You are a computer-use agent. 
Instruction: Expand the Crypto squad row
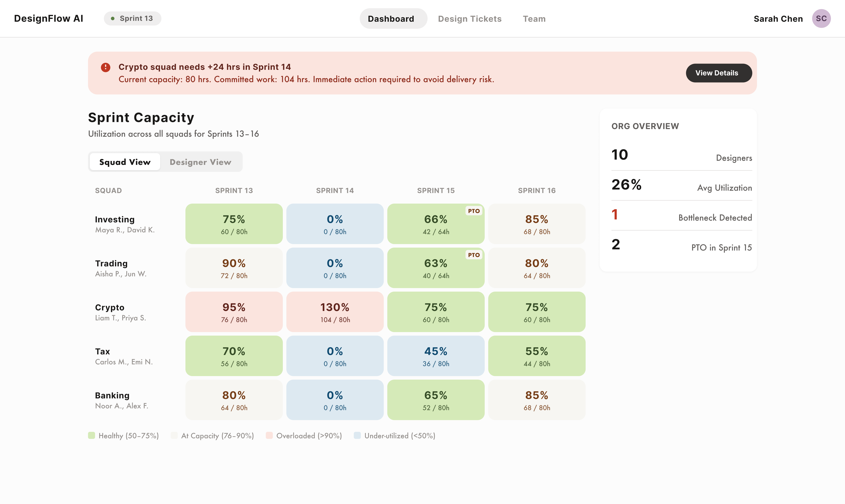pos(109,307)
